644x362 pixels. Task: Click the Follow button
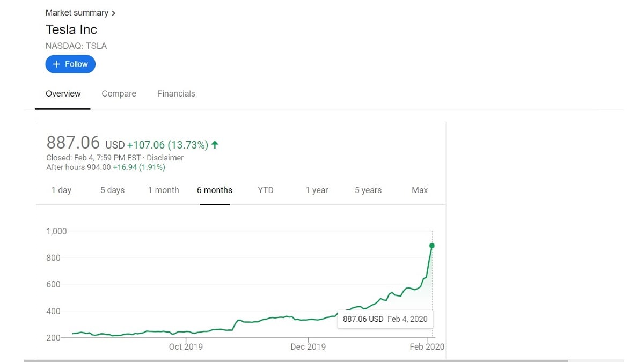pos(70,64)
